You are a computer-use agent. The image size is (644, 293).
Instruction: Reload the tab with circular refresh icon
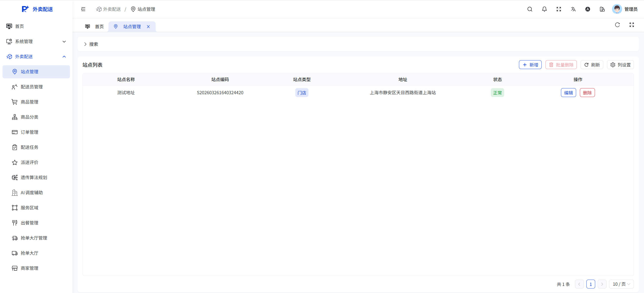click(617, 25)
